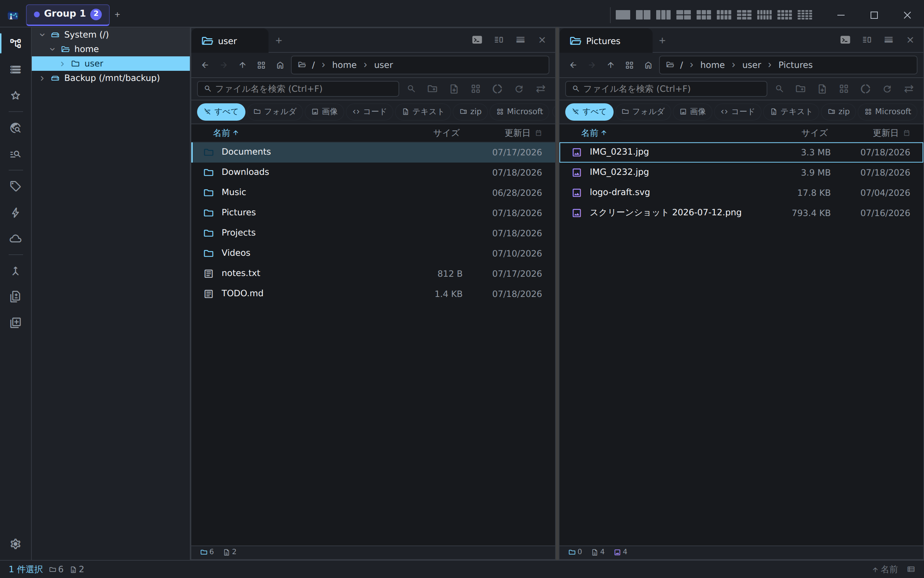This screenshot has width=924, height=578.
Task: Expand the Backup (/mnt/backup) node
Action: [42, 78]
